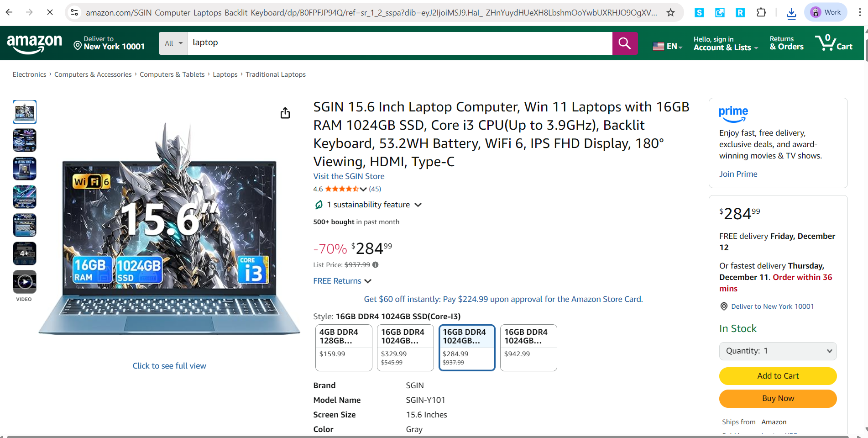Visit the SGIN Store link

click(349, 176)
